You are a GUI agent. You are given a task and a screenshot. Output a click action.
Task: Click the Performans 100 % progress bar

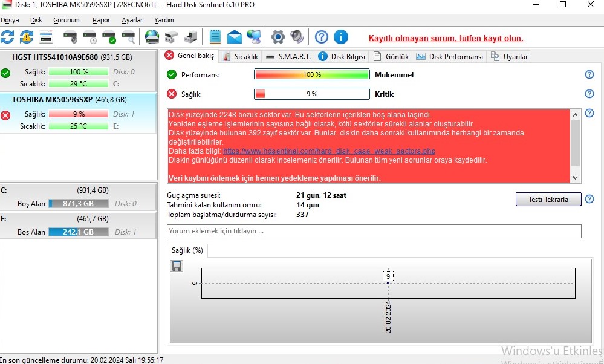coord(311,74)
